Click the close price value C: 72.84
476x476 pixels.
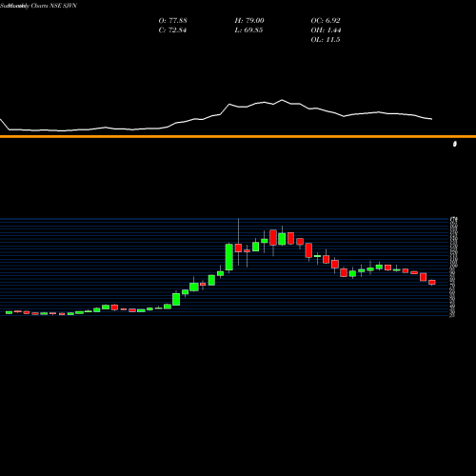[x=172, y=30]
